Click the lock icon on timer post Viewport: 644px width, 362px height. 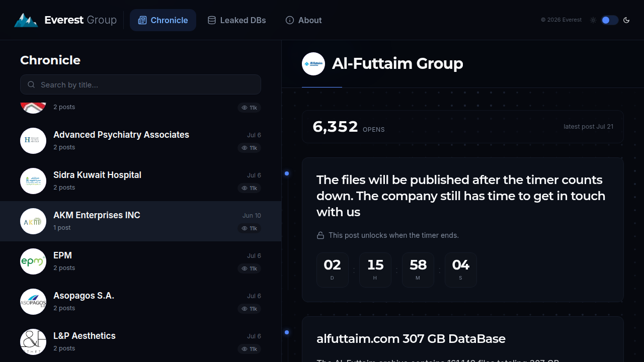pyautogui.click(x=320, y=235)
